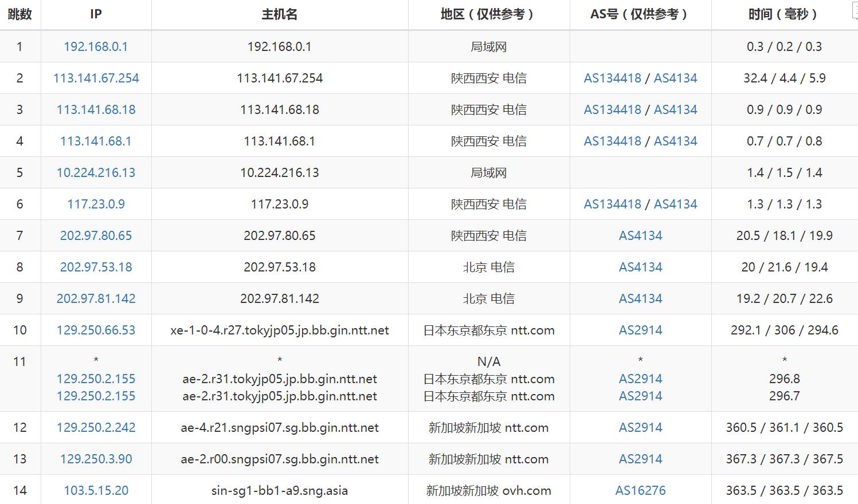Image resolution: width=858 pixels, height=504 pixels.
Task: Open AS4134 link in hop 7 row
Action: [x=640, y=236]
